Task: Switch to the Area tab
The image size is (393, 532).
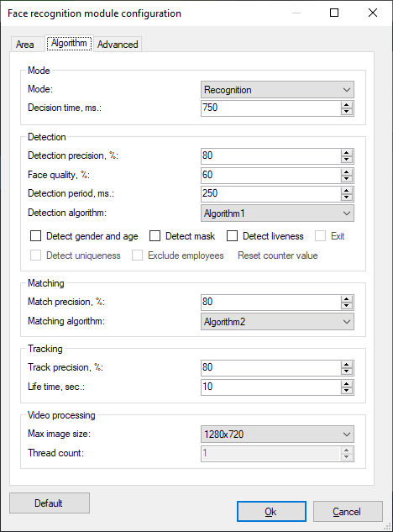Action: point(25,45)
